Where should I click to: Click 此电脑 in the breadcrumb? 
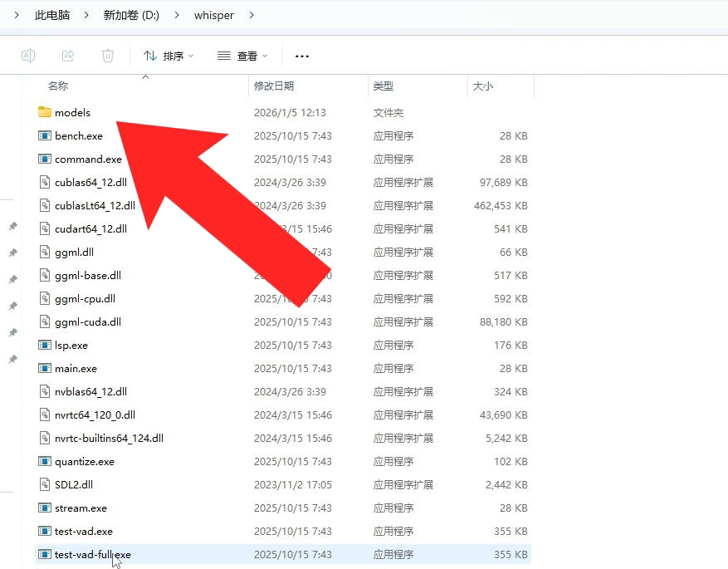(x=52, y=15)
